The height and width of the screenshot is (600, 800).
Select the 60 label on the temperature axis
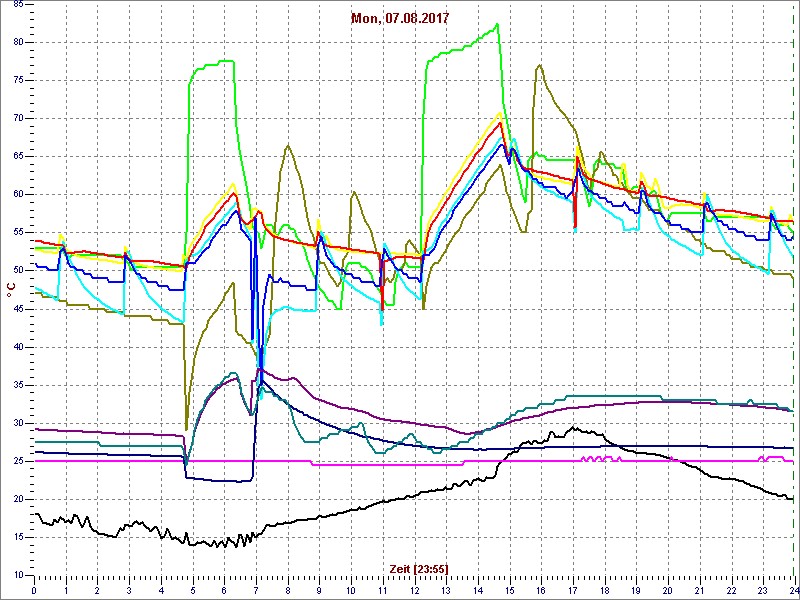(x=18, y=194)
